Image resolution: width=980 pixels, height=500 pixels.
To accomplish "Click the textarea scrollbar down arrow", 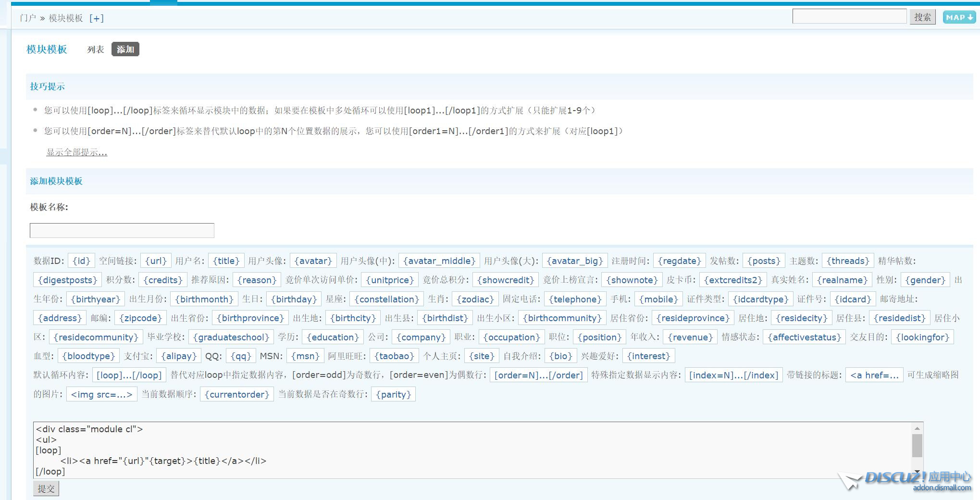I will 917,473.
